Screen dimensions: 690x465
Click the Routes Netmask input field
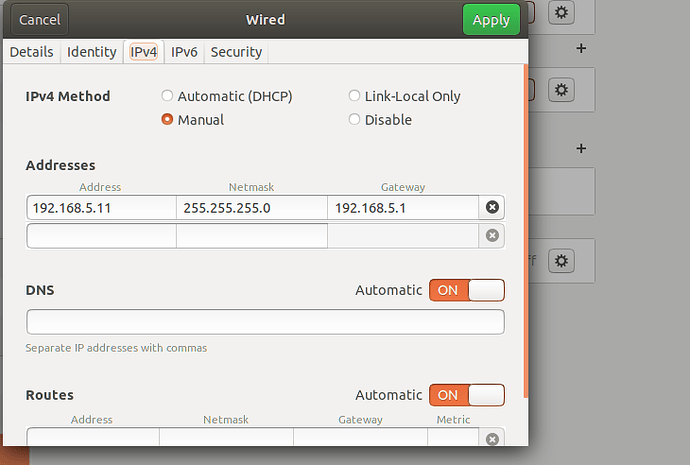[x=227, y=437]
